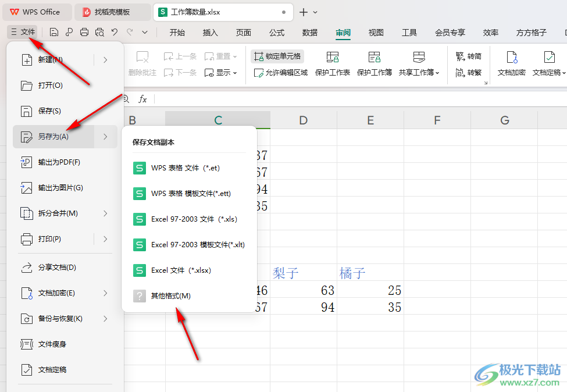Expand the 另存为 submenu arrow

[106, 136]
